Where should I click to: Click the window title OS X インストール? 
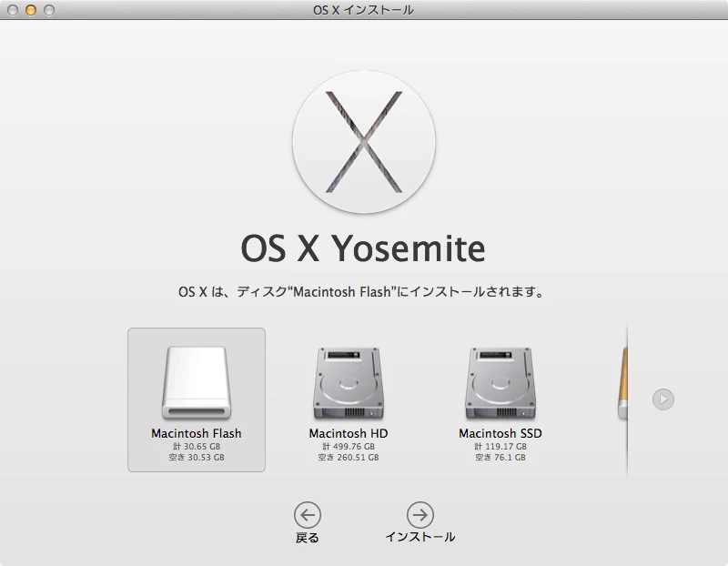363,10
